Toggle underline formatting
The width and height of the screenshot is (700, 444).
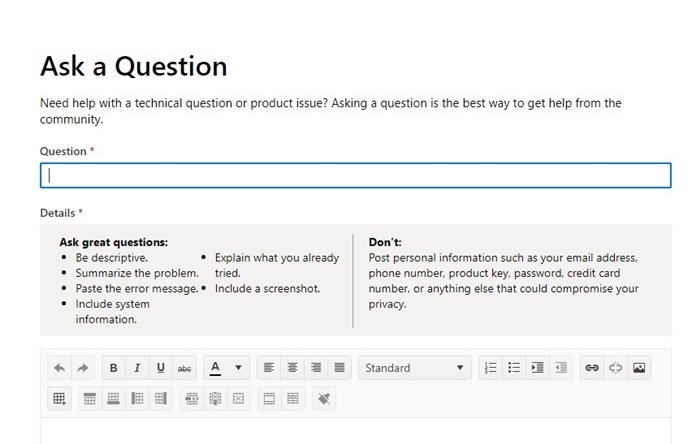point(161,368)
